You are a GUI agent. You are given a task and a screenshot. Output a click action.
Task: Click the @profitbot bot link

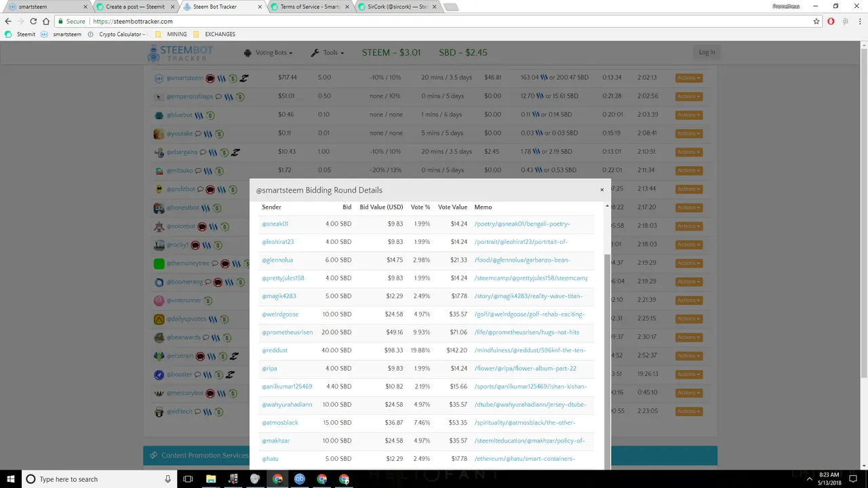(x=180, y=189)
